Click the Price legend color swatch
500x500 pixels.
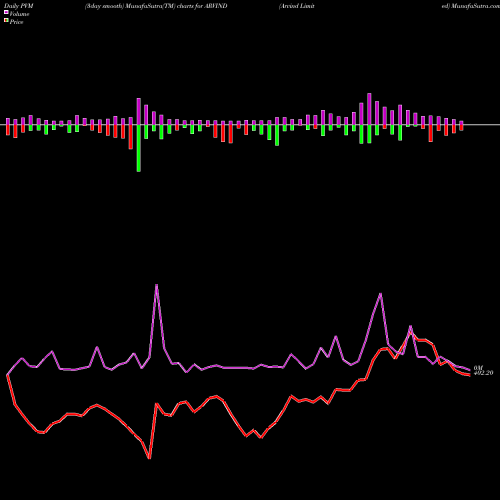point(6,21)
